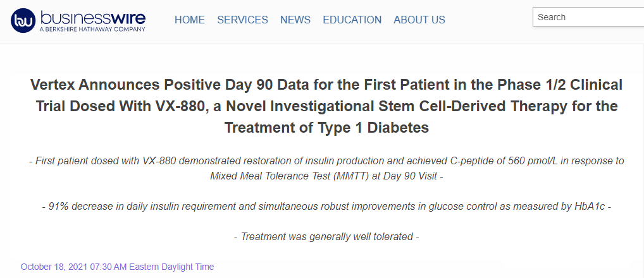Click "Treatment of Type 1 Diabetes" headline line
The height and width of the screenshot is (278, 644).
(326, 128)
